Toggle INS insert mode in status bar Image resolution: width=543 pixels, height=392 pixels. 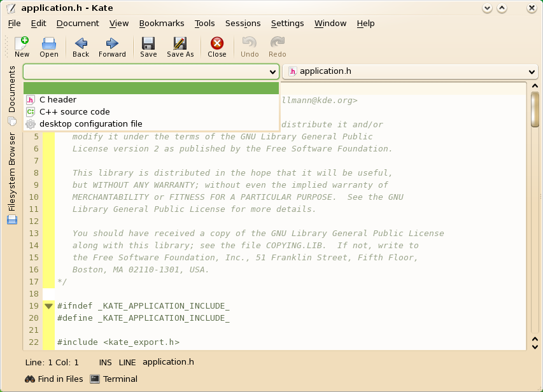tap(105, 363)
